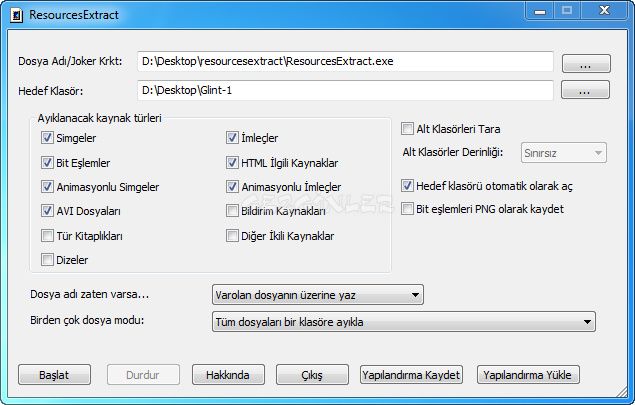The image size is (635, 405).
Task: Click the 'Alt Klasörler Derinliği:' label
Action: point(453,152)
